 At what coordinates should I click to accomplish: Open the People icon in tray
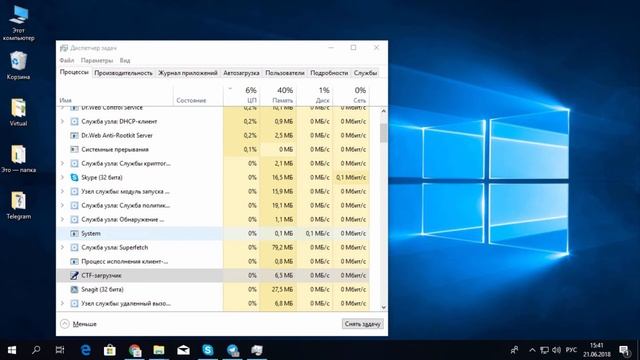[514, 350]
